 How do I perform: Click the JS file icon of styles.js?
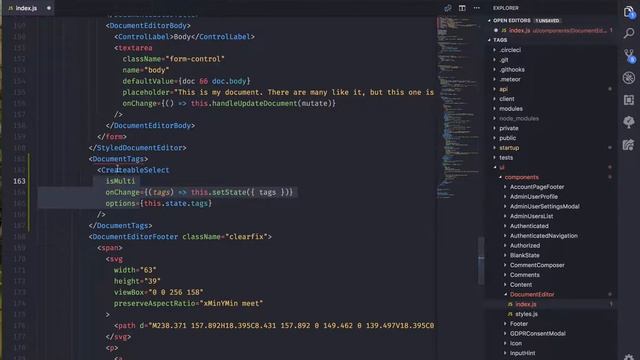pos(510,314)
